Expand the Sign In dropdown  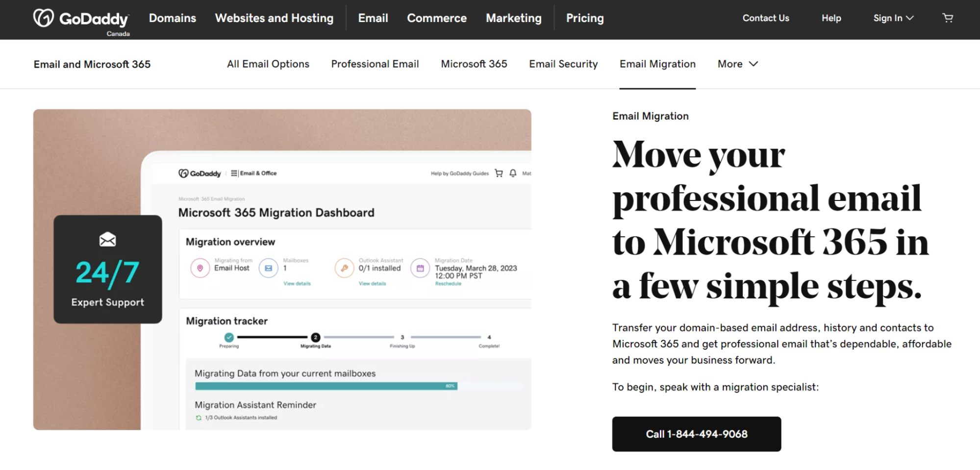[x=893, y=18]
